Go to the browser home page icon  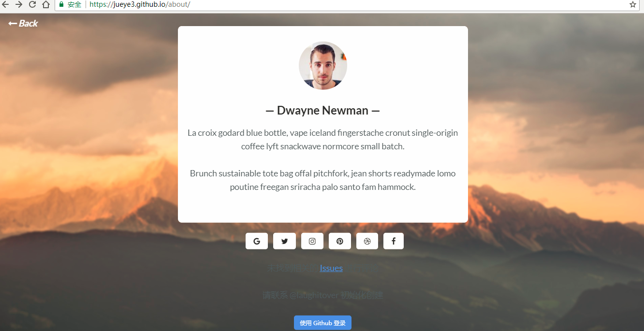click(x=46, y=4)
